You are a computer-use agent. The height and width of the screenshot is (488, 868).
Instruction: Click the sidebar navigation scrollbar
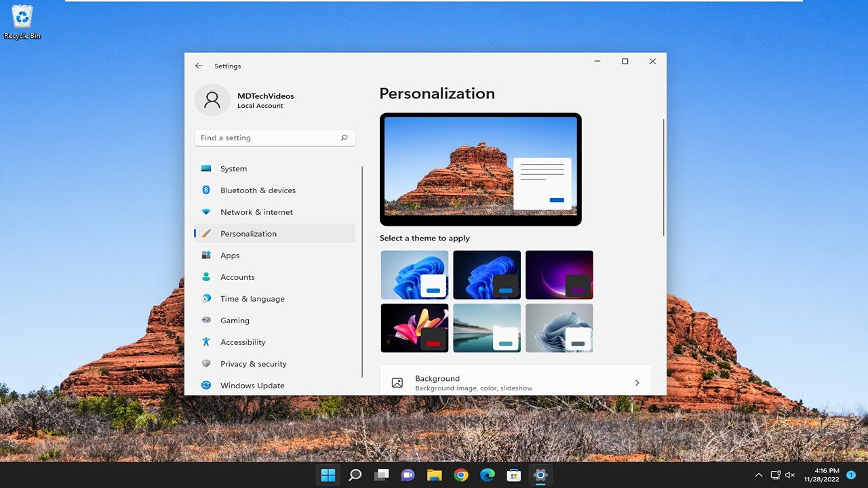363,271
